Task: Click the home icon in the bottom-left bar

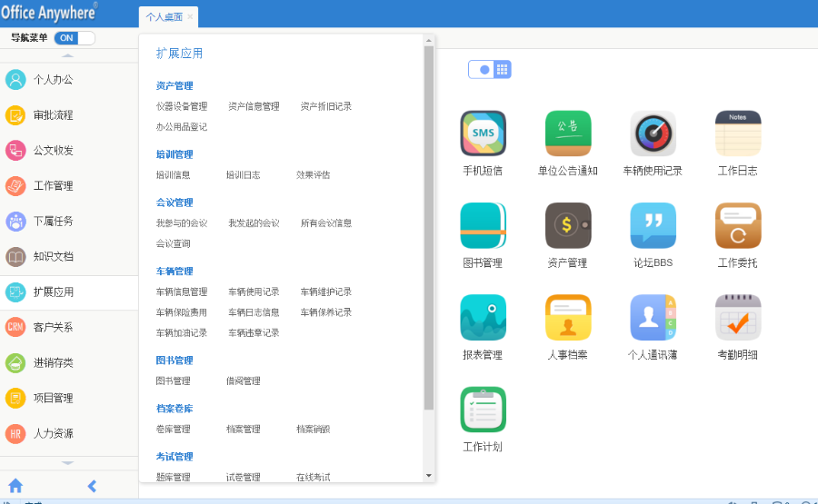Action: 15,486
